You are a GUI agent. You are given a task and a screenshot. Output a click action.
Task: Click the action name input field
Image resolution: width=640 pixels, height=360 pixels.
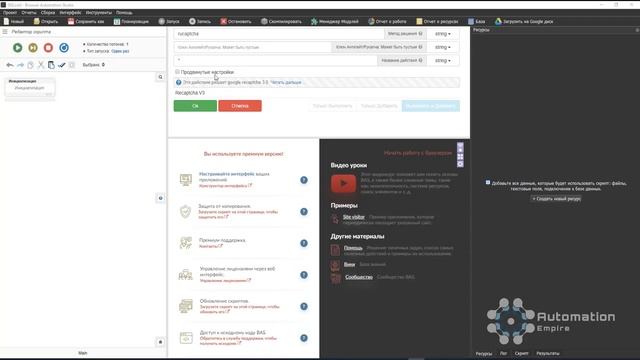[276, 60]
